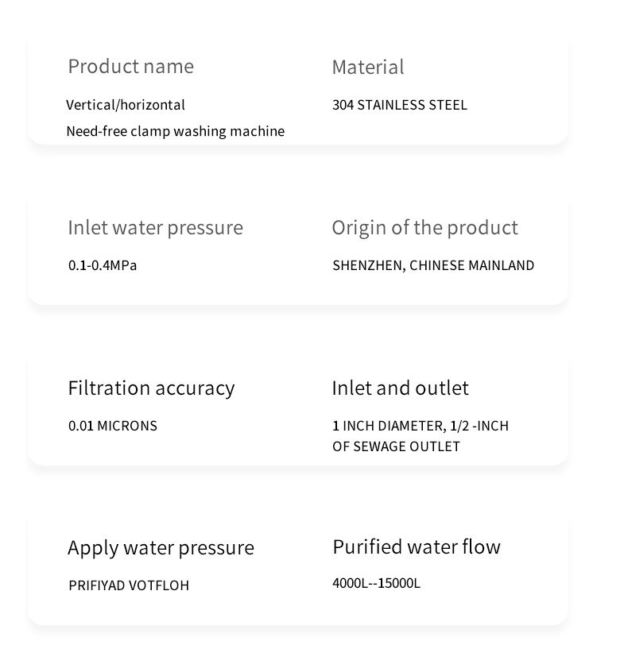The height and width of the screenshot is (672, 628).
Task: Click the "Inlet water pressure" heading
Action: (155, 228)
